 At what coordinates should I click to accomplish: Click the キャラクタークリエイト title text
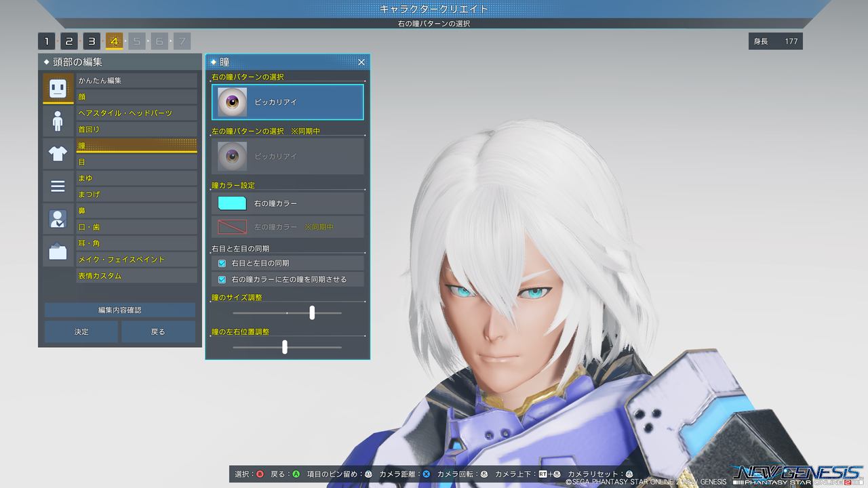[434, 9]
